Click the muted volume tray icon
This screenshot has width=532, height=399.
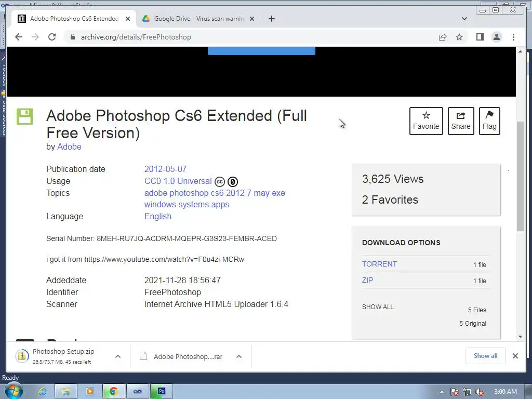point(480,392)
